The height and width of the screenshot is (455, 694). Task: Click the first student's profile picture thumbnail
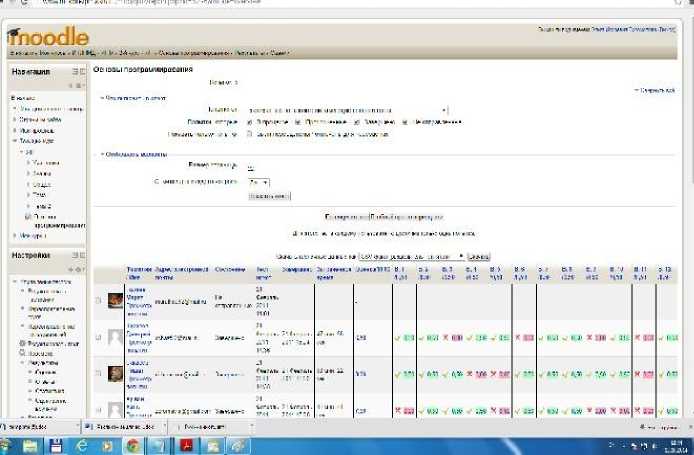click(116, 299)
